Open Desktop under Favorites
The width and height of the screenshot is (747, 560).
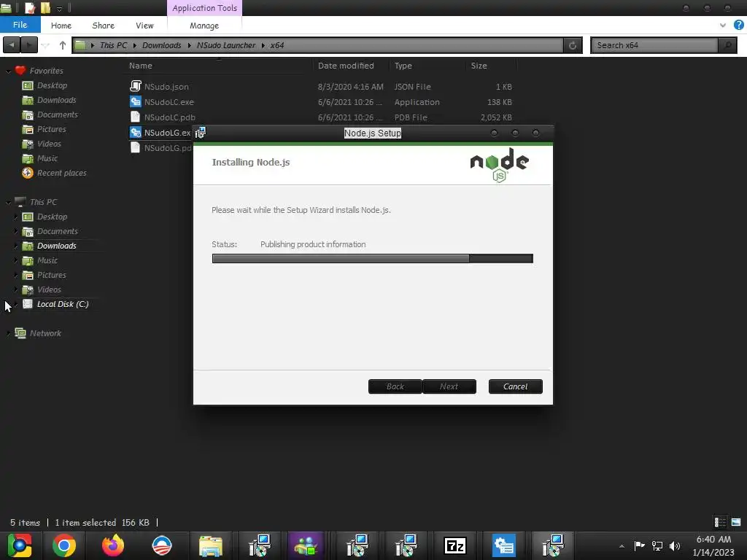52,85
